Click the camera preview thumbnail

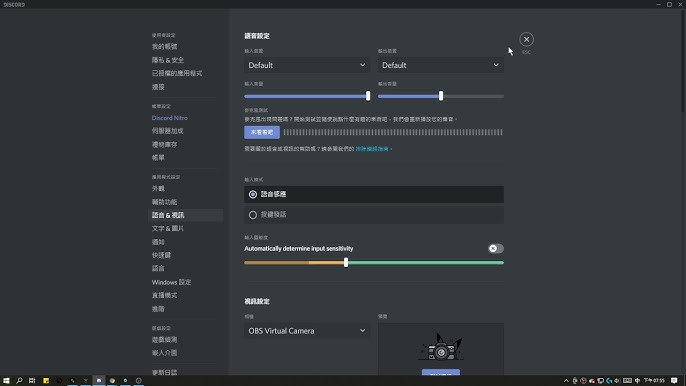(441, 349)
